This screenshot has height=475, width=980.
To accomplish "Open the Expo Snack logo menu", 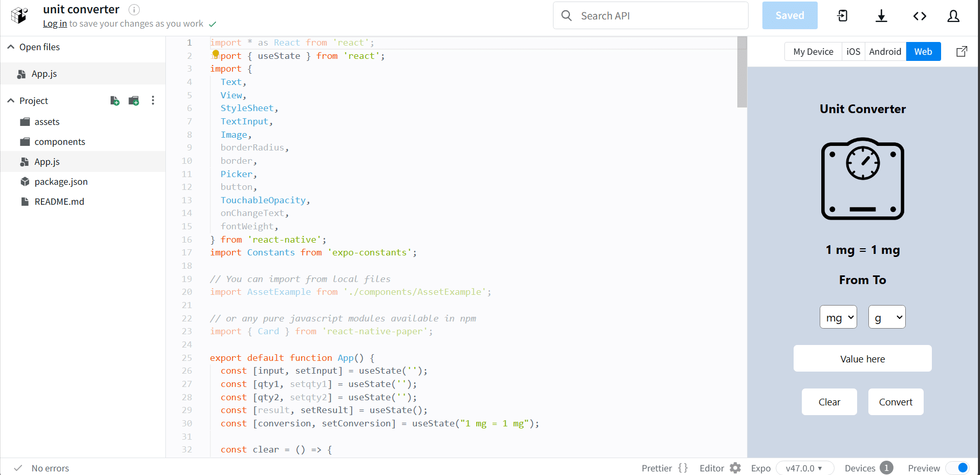I will [18, 15].
